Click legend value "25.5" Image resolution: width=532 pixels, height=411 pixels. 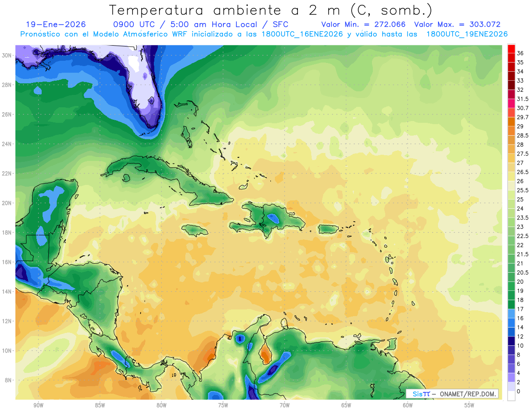coord(523,190)
